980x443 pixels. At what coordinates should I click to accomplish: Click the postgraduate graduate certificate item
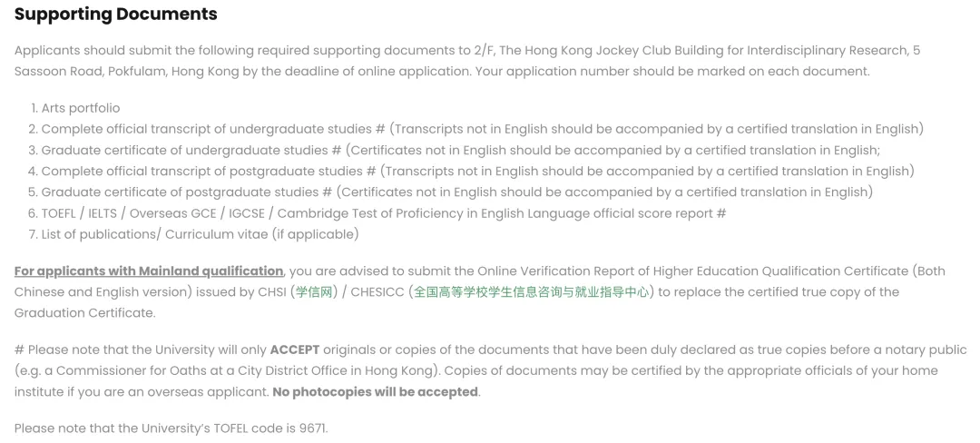456,192
